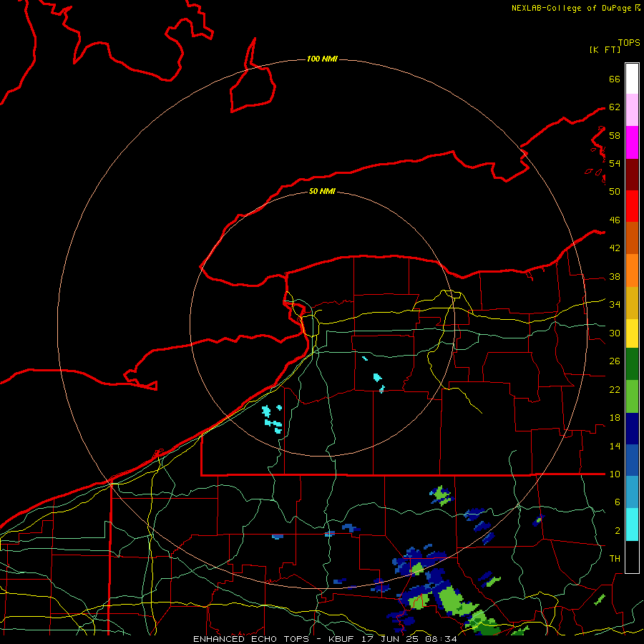Screen dimensions: 644x644
Task: Click the medium blue legend swatch
Action: pyautogui.click(x=632, y=460)
